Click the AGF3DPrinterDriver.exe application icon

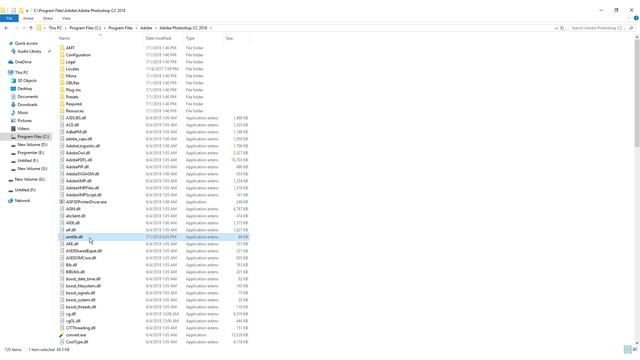click(62, 202)
